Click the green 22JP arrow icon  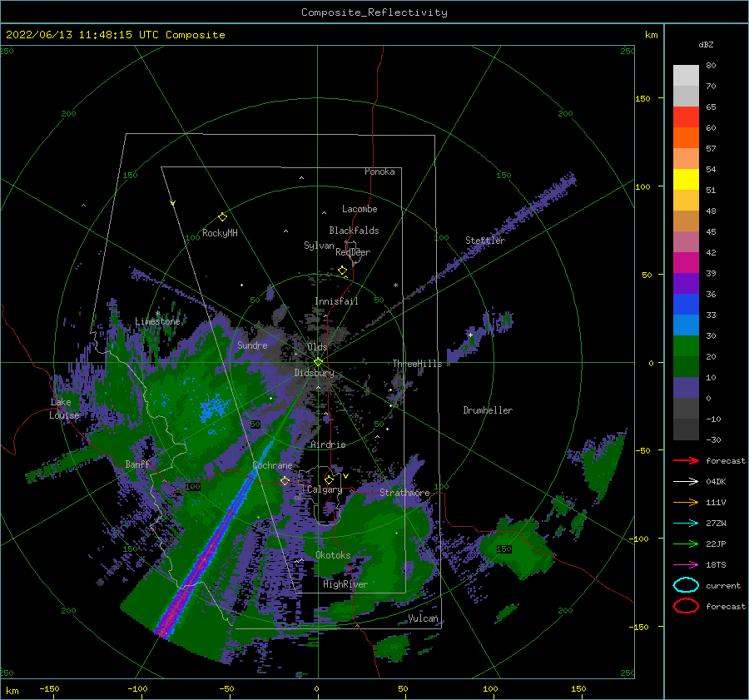(686, 544)
